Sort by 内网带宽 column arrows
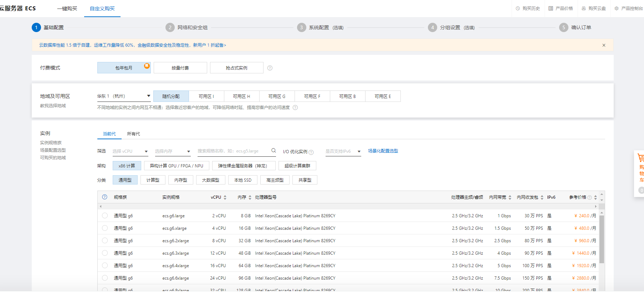The image size is (644, 296). pos(510,197)
